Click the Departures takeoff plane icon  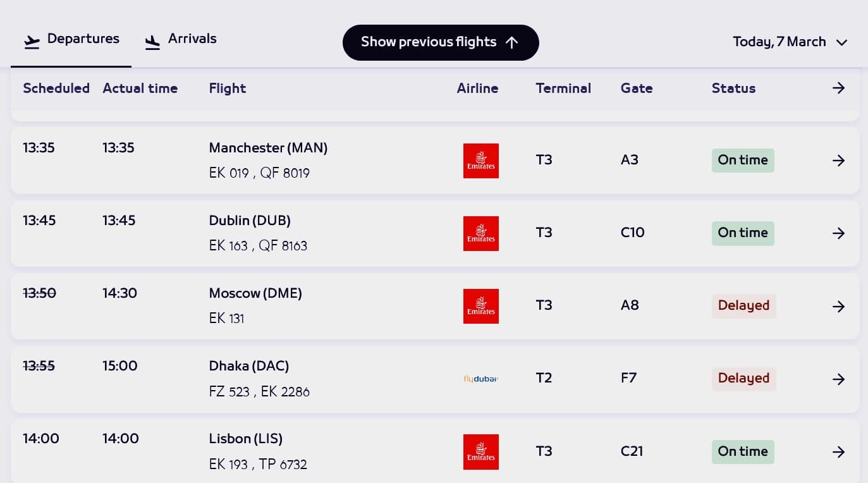[x=32, y=40]
